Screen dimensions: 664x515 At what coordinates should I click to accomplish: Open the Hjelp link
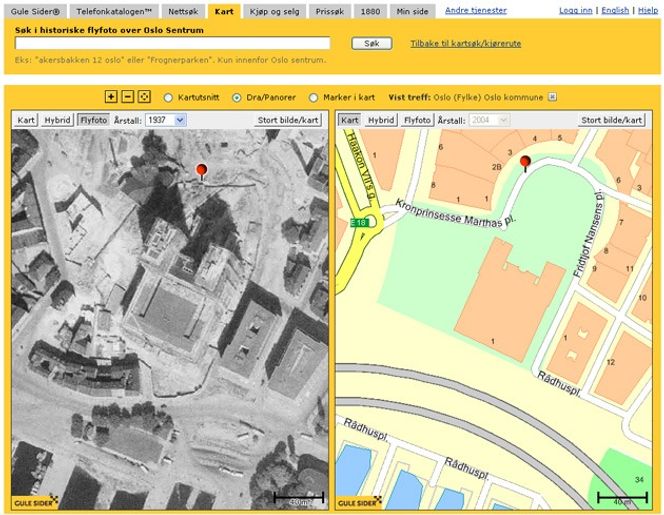648,11
